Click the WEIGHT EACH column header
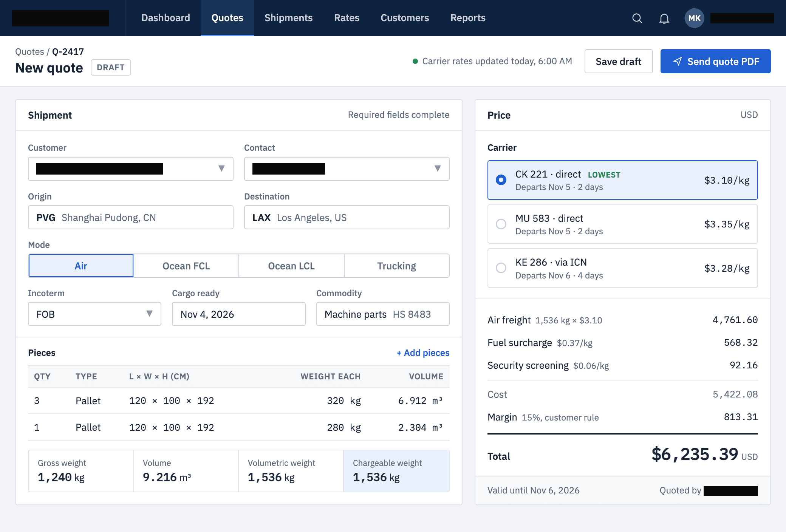This screenshot has width=786, height=532. (331, 376)
